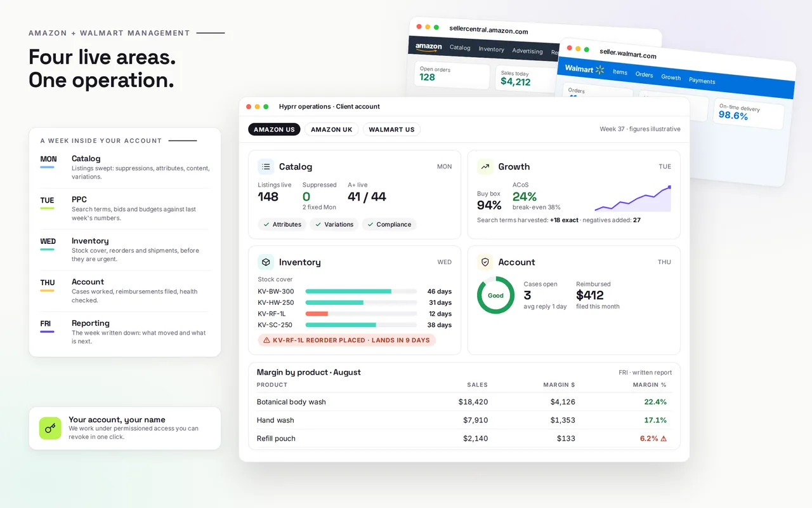Click the $4,212 sales today value
The height and width of the screenshot is (508, 812).
515,81
